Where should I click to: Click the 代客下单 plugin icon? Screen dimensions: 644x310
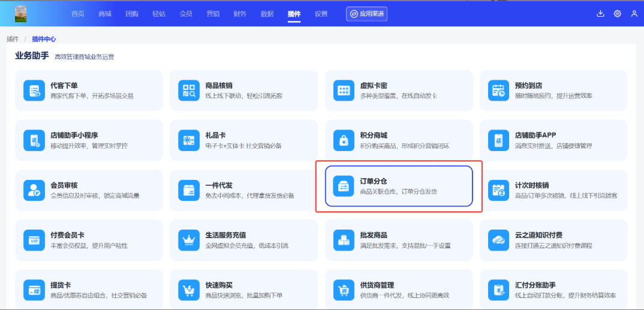point(34,91)
